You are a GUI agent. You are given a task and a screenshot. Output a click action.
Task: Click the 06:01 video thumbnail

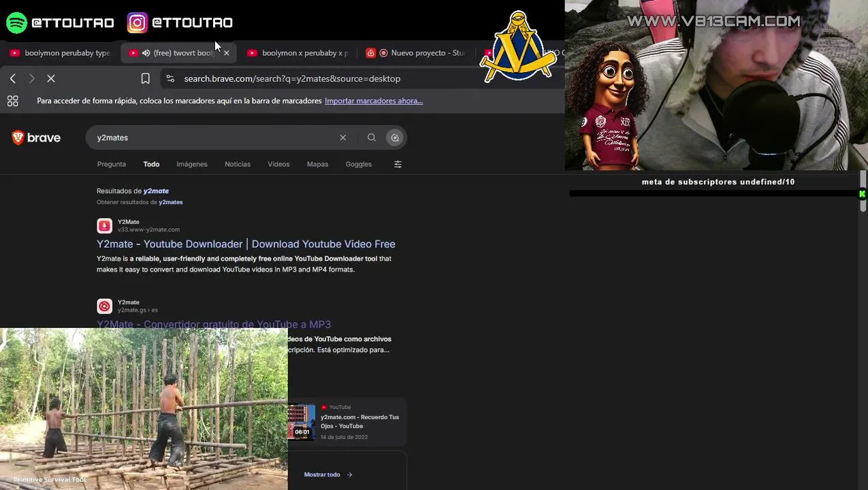(x=302, y=422)
